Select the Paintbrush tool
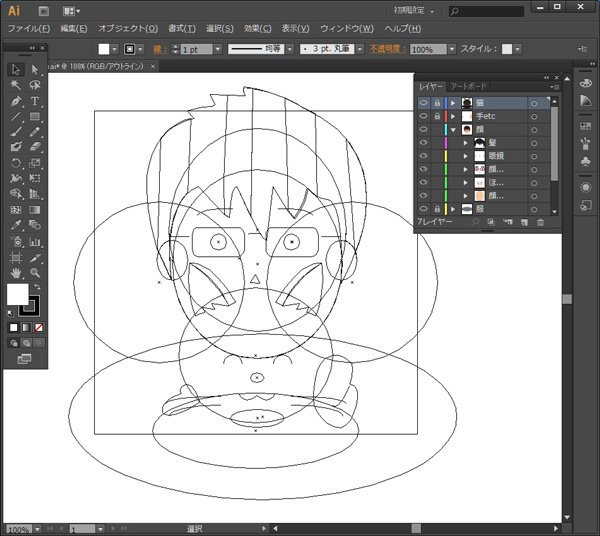 [16, 132]
